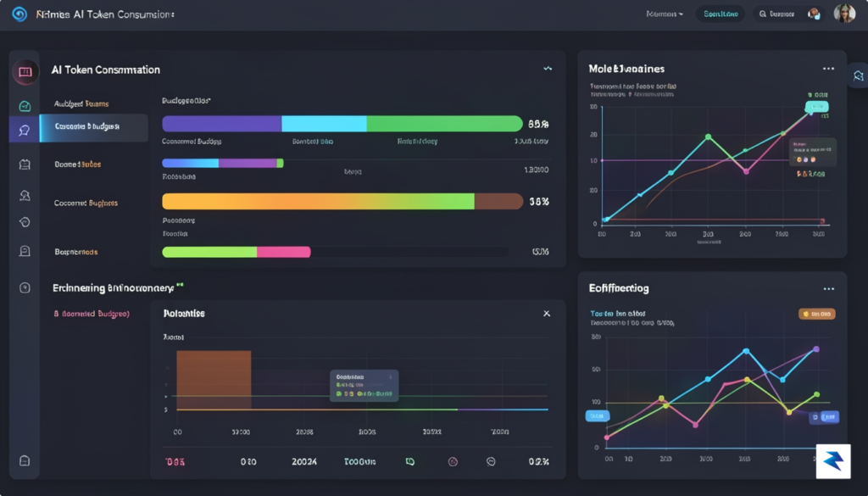Click the orange-to-green progress bar showing 36%

[x=342, y=202]
